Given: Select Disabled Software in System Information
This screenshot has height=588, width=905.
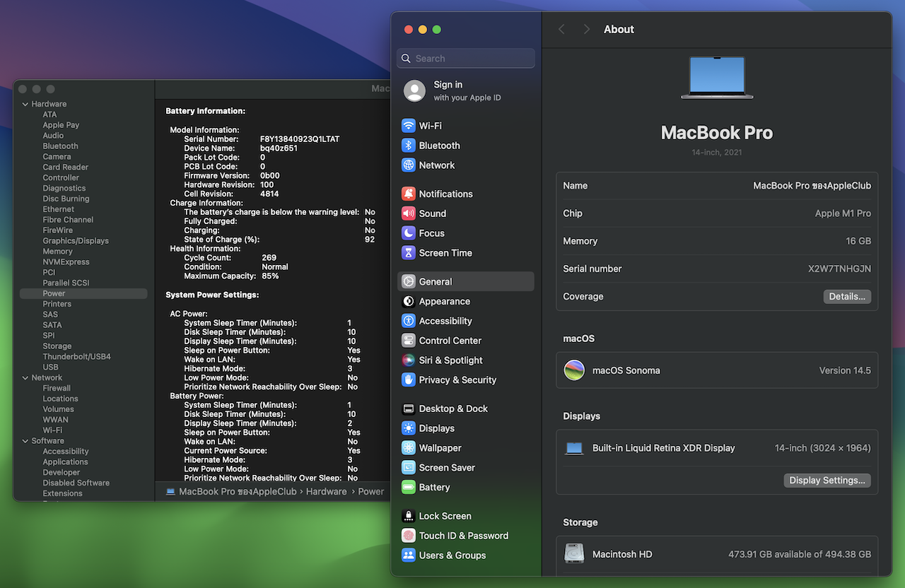Looking at the screenshot, I should click(x=76, y=483).
